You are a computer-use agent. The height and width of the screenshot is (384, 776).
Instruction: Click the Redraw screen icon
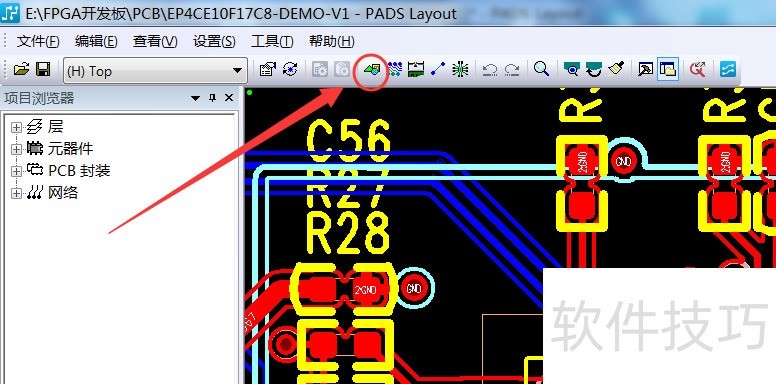[x=593, y=69]
